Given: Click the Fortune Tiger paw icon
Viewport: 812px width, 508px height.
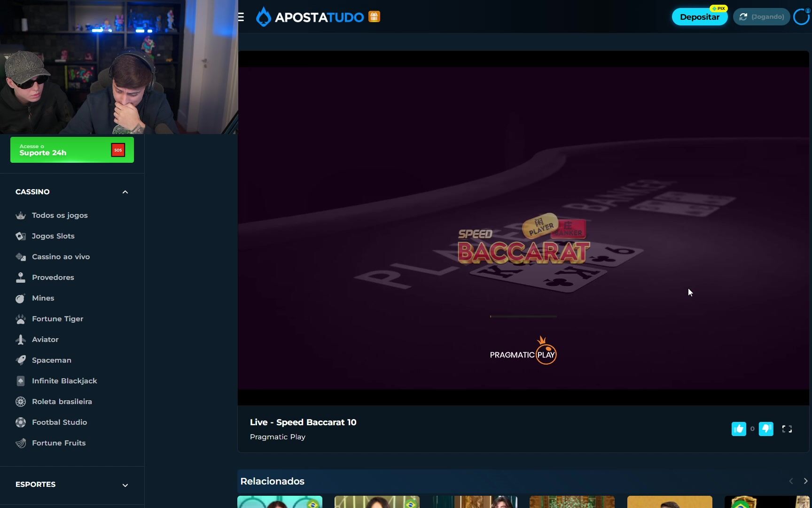Looking at the screenshot, I should point(21,319).
